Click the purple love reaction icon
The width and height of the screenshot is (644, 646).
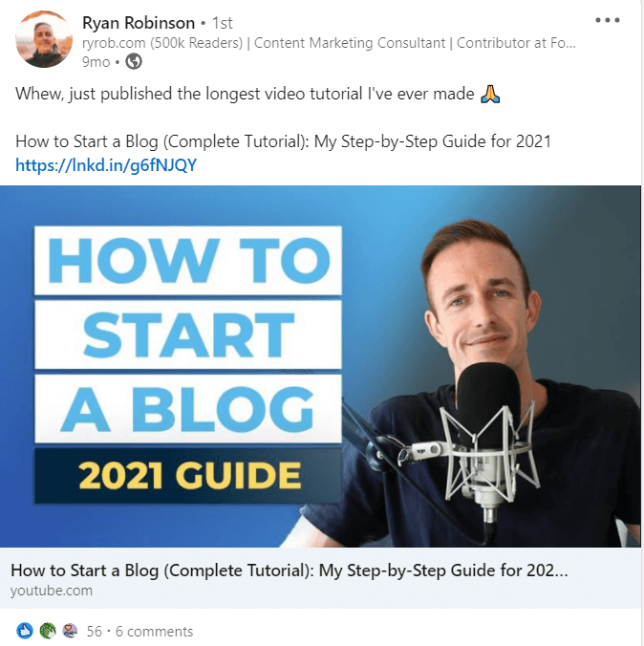[x=70, y=631]
